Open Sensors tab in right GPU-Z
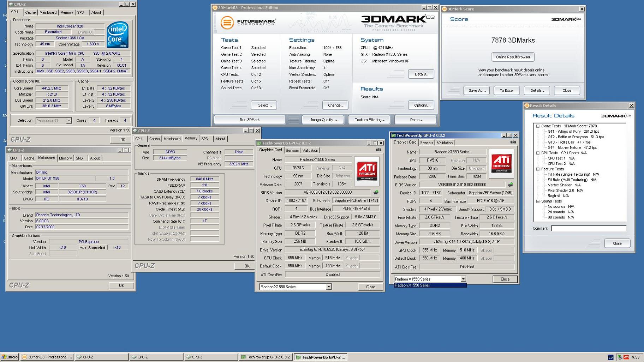The height and width of the screenshot is (362, 644). (x=427, y=143)
